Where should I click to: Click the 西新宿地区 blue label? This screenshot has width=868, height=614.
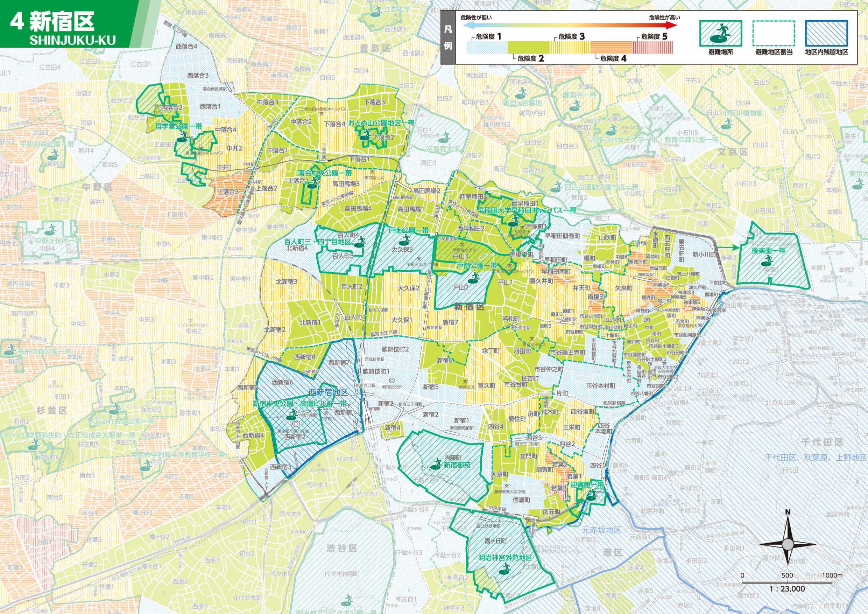[328, 392]
